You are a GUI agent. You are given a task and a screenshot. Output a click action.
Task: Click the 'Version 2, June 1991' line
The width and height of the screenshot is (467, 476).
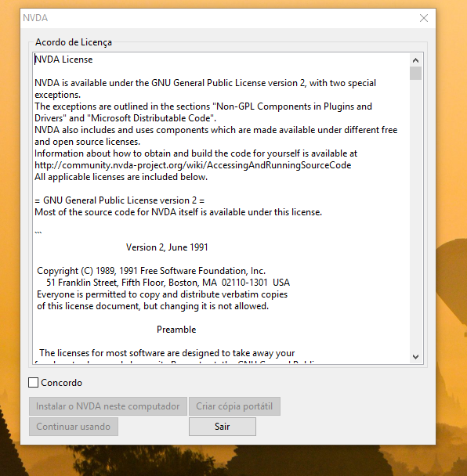coord(167,247)
